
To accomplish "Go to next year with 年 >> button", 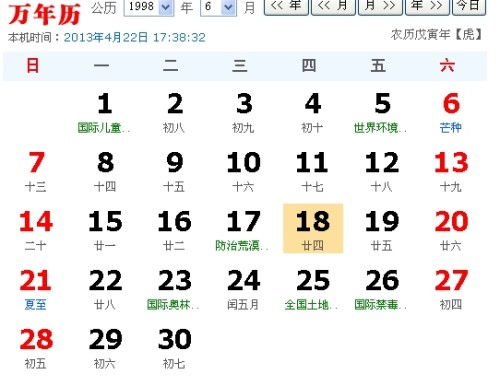I will (x=427, y=7).
